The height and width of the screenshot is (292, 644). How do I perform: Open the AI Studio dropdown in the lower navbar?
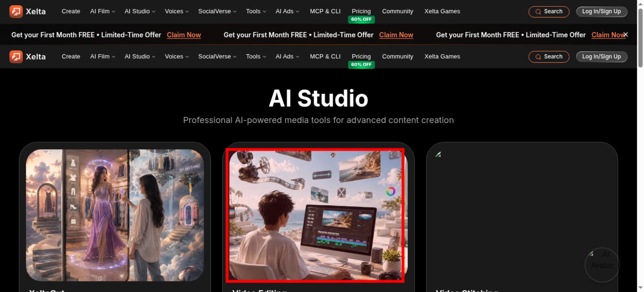(x=140, y=57)
